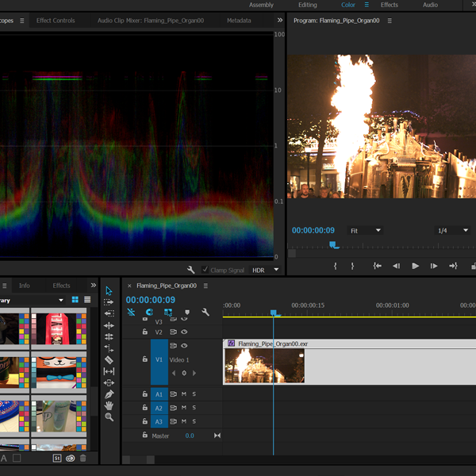476x476 pixels.
Task: Choose the Selection arrow tool
Action: point(109,290)
